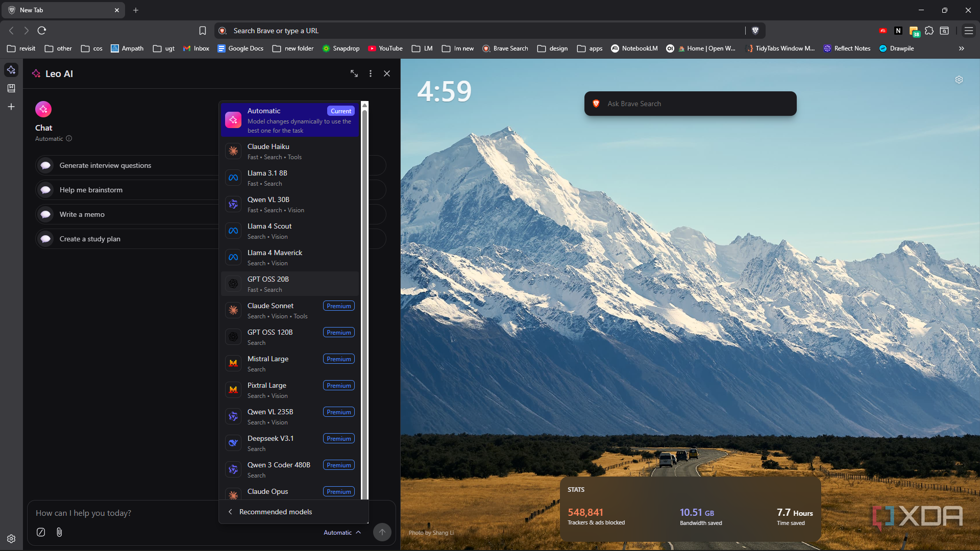Viewport: 980px width, 551px height.
Task: Go back to Recommended models
Action: tap(293, 512)
